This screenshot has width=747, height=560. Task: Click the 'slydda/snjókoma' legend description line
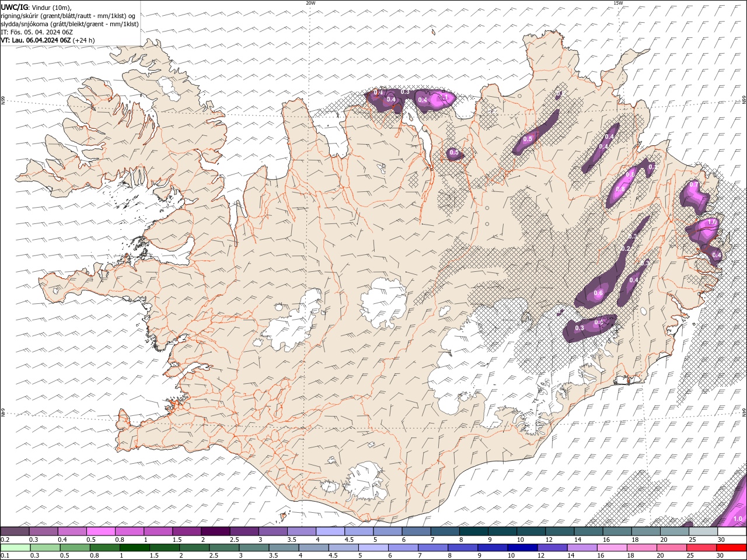(70, 24)
